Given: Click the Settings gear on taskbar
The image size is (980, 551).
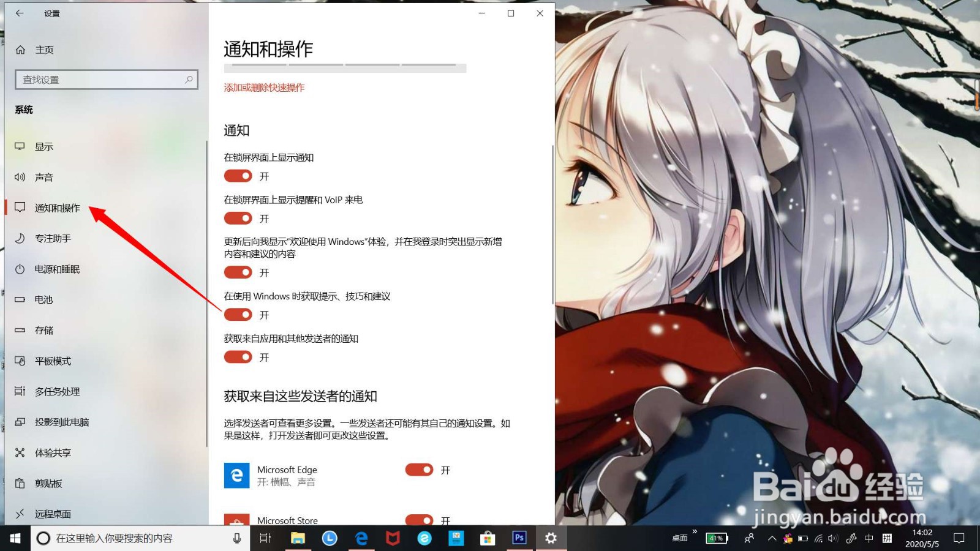Looking at the screenshot, I should point(551,538).
